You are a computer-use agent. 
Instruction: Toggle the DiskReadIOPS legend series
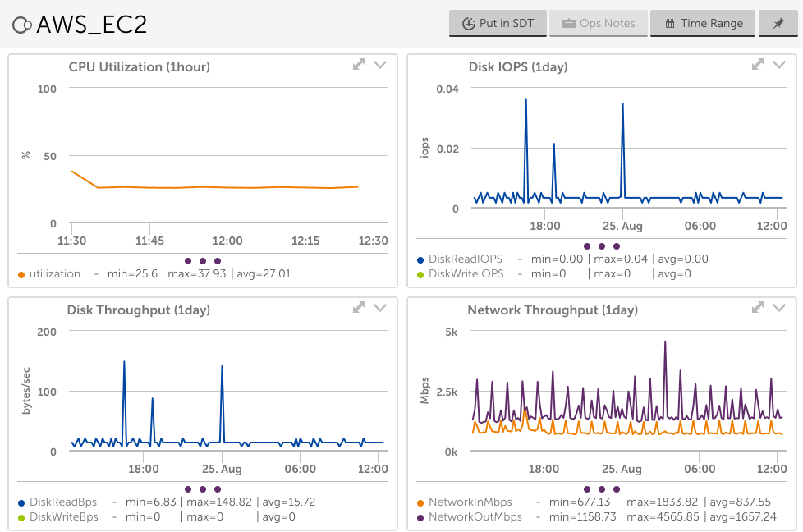(x=466, y=259)
